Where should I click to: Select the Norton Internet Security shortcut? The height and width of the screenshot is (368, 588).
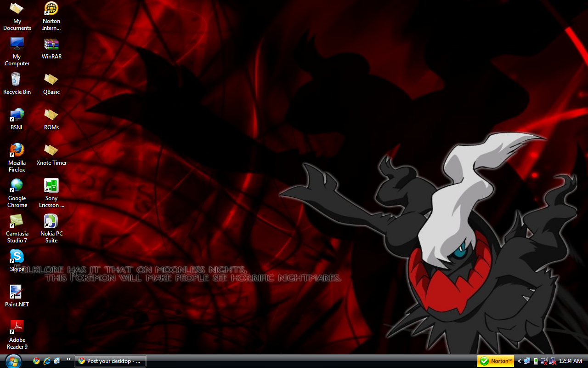click(x=51, y=9)
